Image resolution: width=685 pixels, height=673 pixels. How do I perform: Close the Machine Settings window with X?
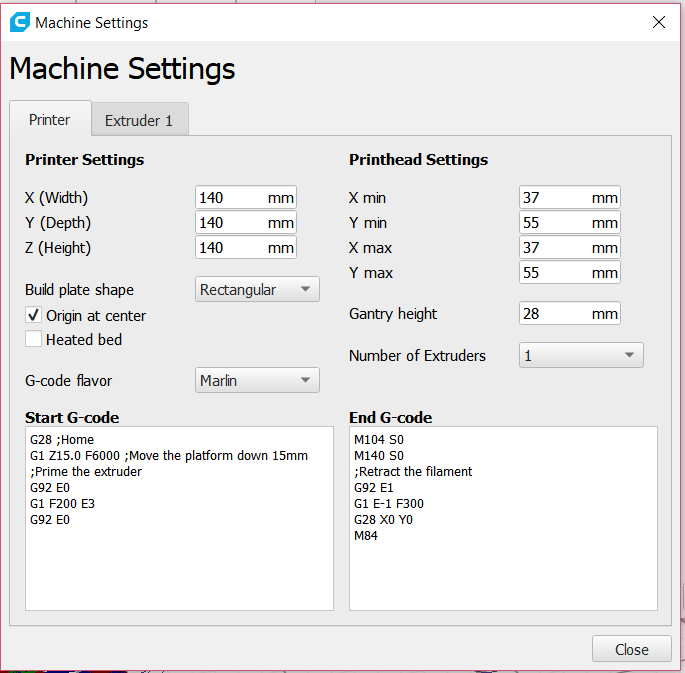pos(658,22)
